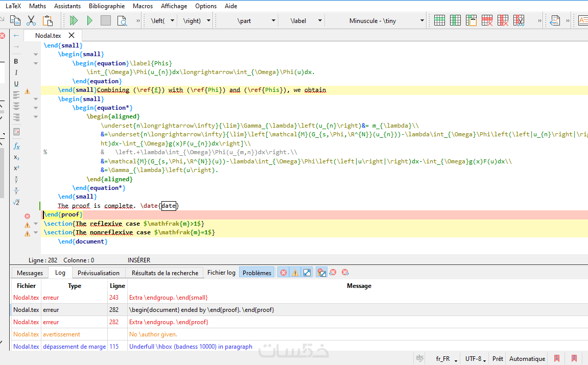Click the subscript x₂ sidebar icon
The width and height of the screenshot is (588, 365).
point(16,157)
